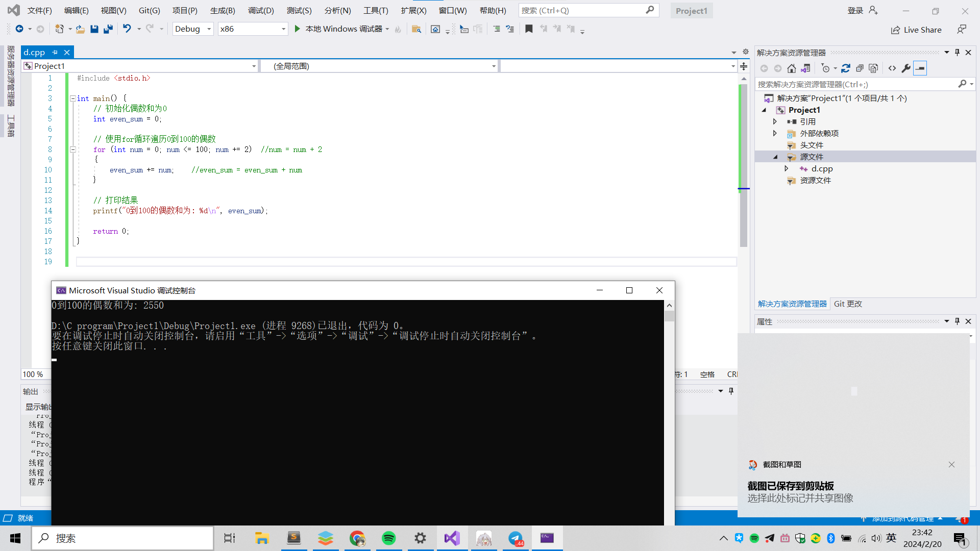Click the Windows taskbar 搜索 search box
Image resolution: width=980 pixels, height=551 pixels.
122,538
